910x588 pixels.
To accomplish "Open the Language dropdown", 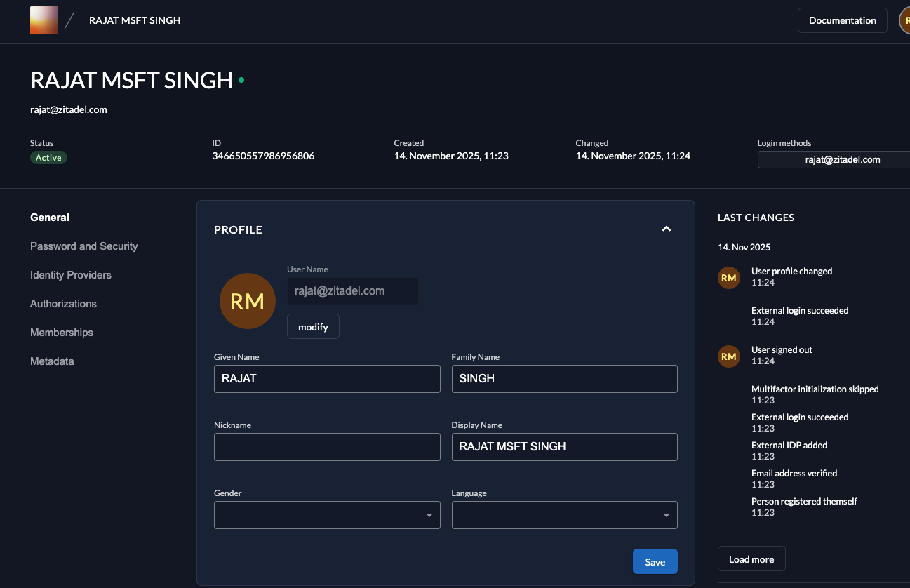I will pos(565,515).
